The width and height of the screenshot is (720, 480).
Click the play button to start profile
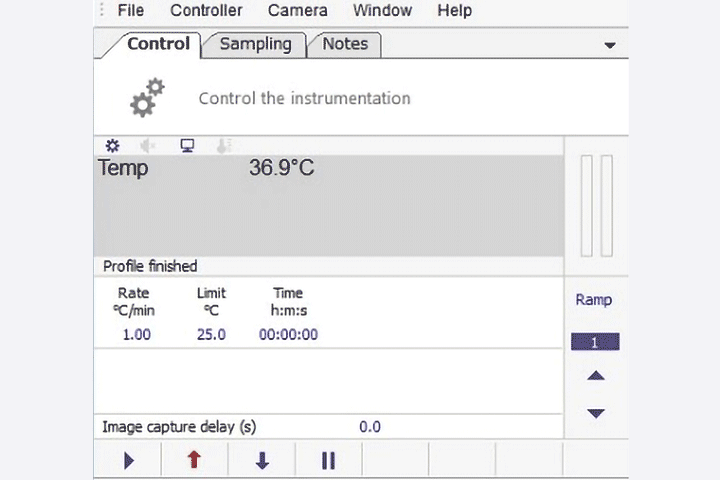[129, 460]
